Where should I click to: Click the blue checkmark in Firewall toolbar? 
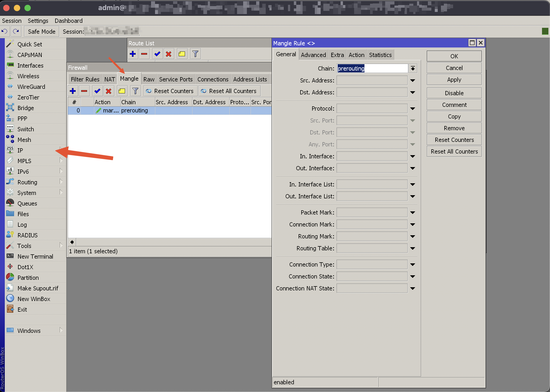[x=97, y=91]
